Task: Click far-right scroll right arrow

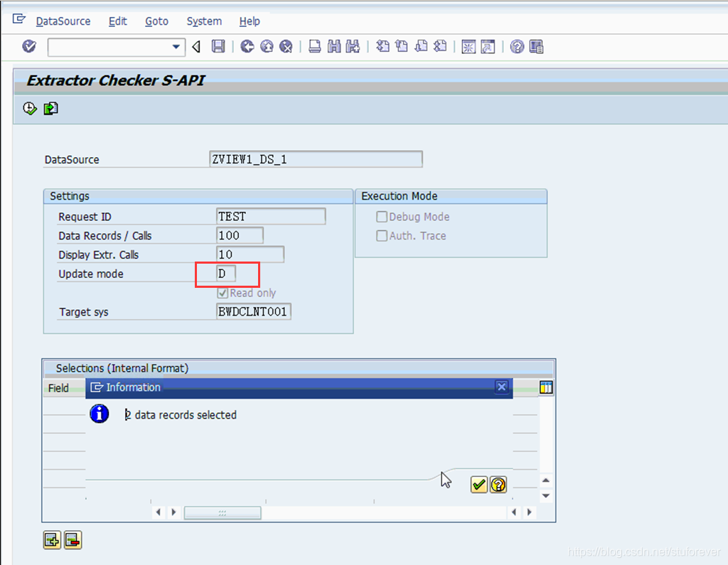Action: click(x=529, y=512)
